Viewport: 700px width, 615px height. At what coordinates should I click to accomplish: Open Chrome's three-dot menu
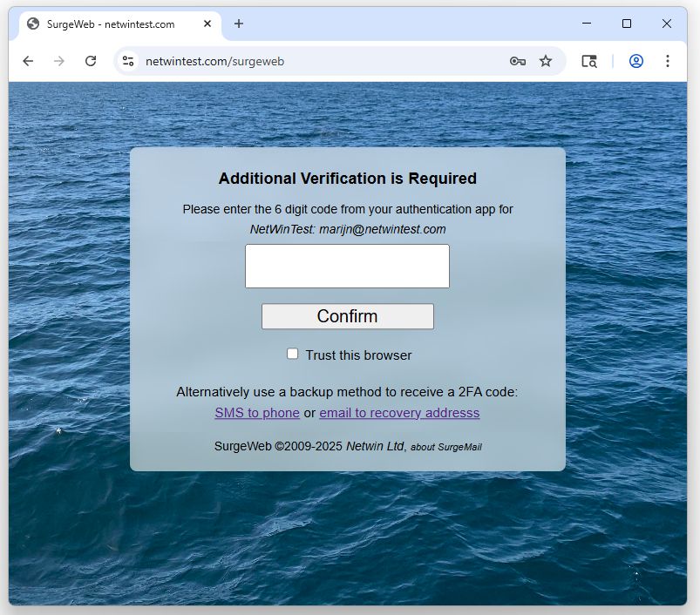(668, 61)
